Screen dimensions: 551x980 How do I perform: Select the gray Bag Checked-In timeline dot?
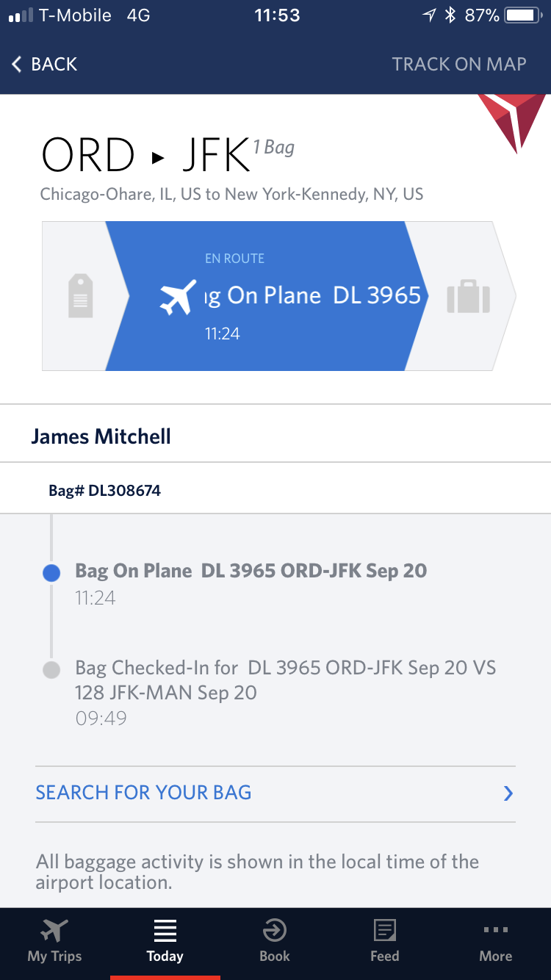click(x=51, y=670)
